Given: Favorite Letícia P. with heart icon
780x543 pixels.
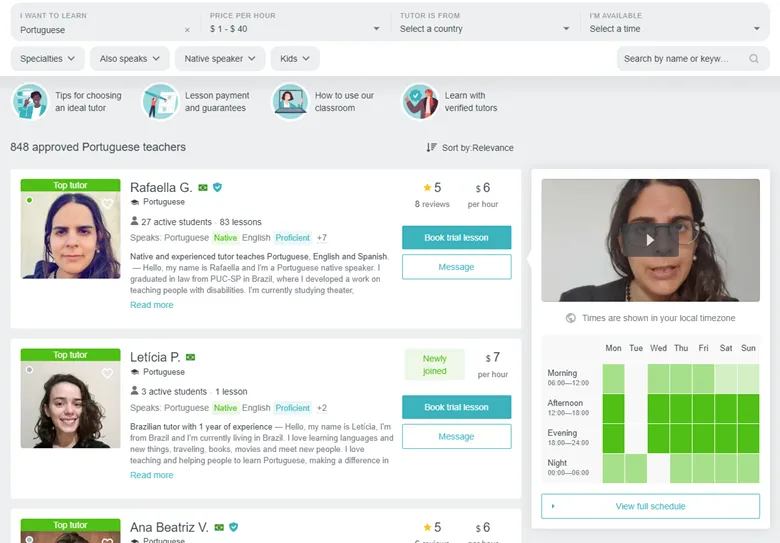Looking at the screenshot, I should [107, 373].
